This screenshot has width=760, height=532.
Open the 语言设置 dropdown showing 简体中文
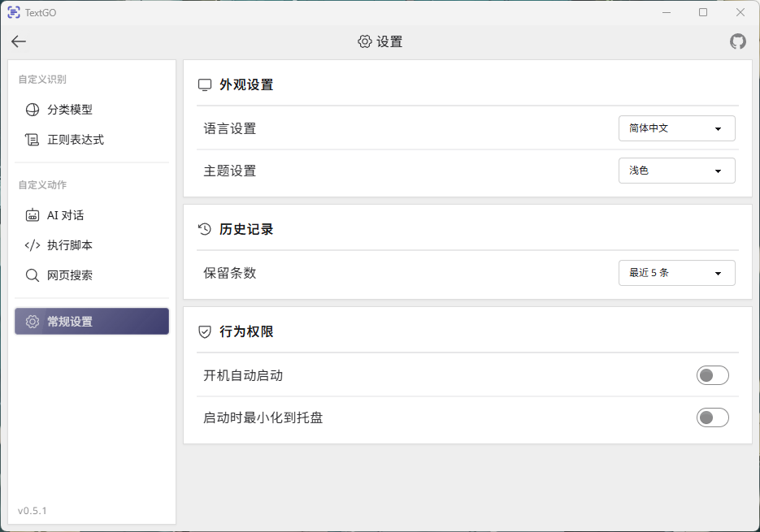click(x=676, y=128)
